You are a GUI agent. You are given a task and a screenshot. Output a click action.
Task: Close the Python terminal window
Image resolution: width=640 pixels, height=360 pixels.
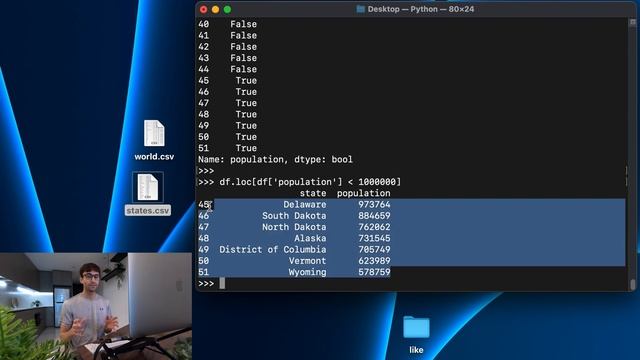click(x=204, y=9)
